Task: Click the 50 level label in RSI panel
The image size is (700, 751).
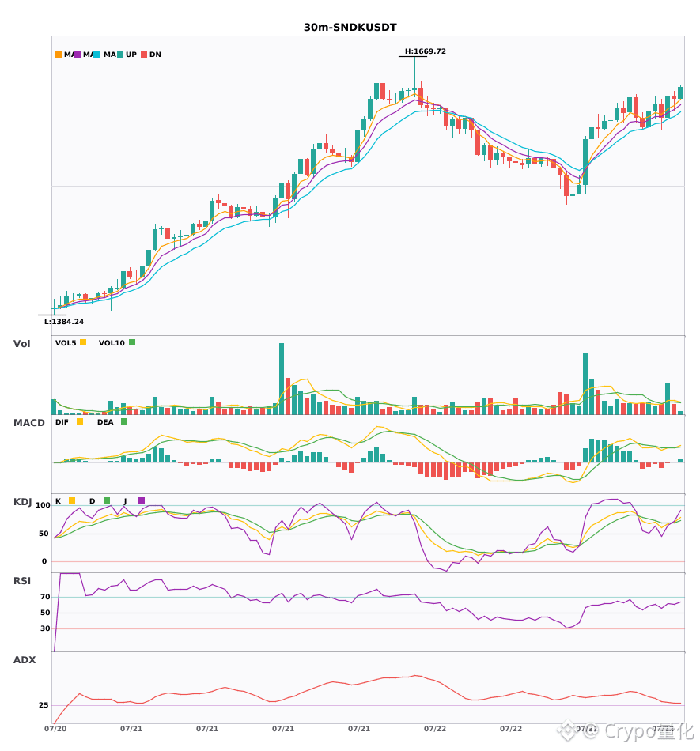Action: coord(46,613)
